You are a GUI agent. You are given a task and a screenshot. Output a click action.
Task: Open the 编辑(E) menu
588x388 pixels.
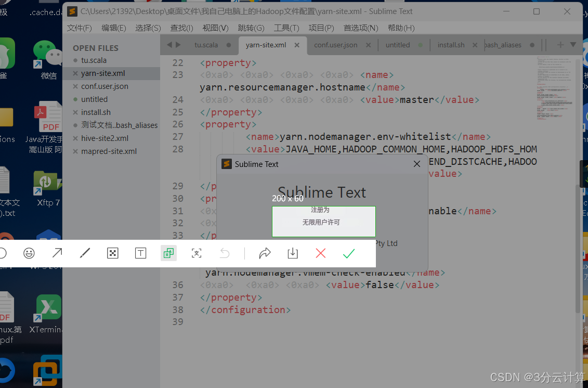pyautogui.click(x=114, y=28)
